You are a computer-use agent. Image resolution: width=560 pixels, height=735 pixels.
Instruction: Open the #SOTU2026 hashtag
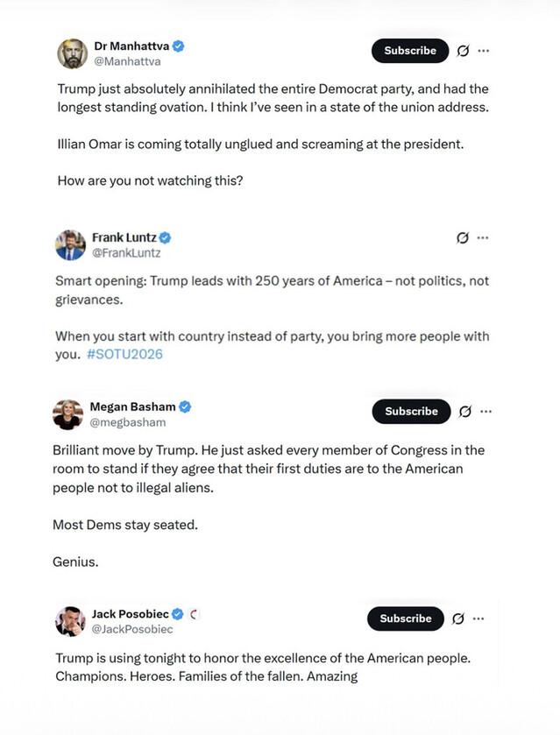124,354
